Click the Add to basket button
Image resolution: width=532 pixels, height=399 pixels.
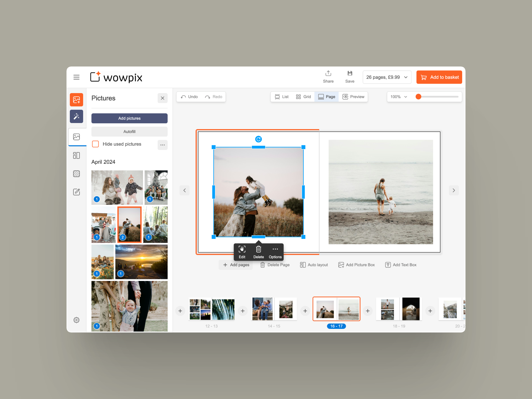439,77
